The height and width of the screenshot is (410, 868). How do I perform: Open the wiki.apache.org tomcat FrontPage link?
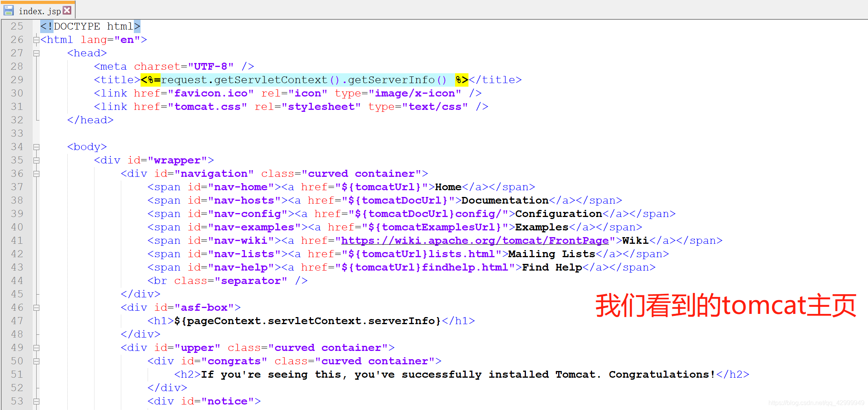[x=475, y=241]
